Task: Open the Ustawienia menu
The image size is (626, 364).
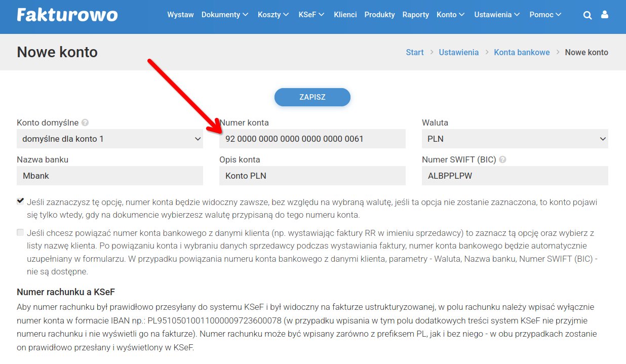Action: (x=496, y=15)
